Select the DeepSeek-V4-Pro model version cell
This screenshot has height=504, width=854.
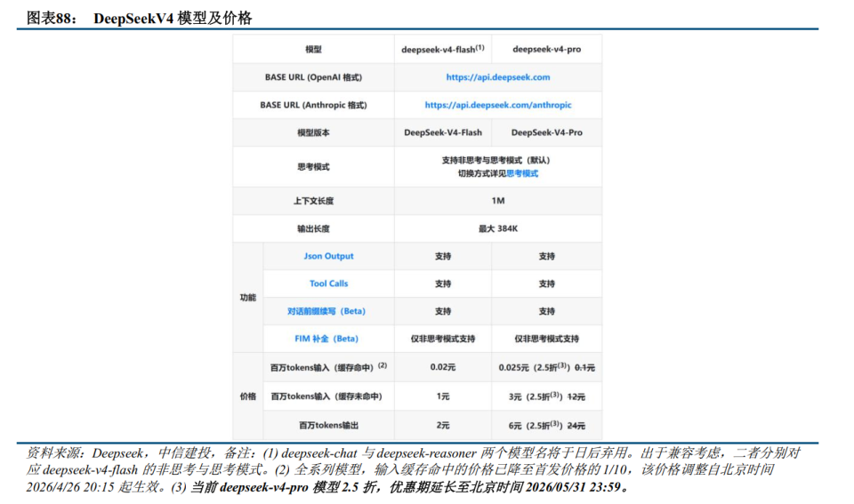pyautogui.click(x=547, y=132)
